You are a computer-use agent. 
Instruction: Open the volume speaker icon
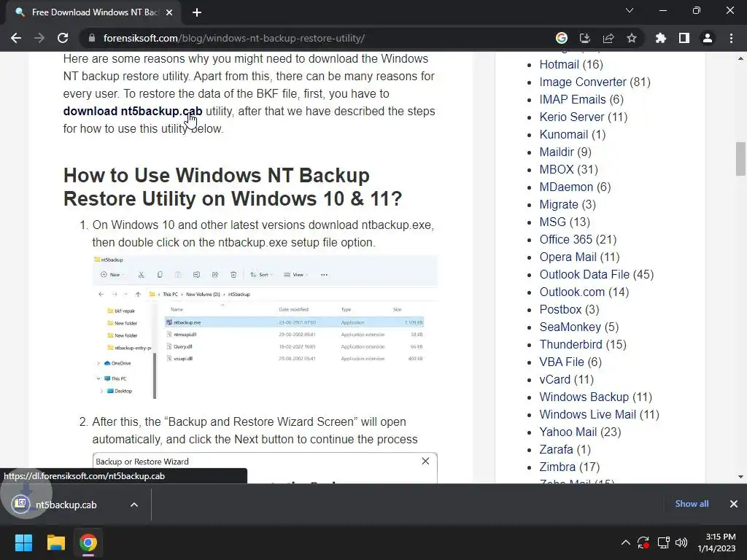(681, 542)
